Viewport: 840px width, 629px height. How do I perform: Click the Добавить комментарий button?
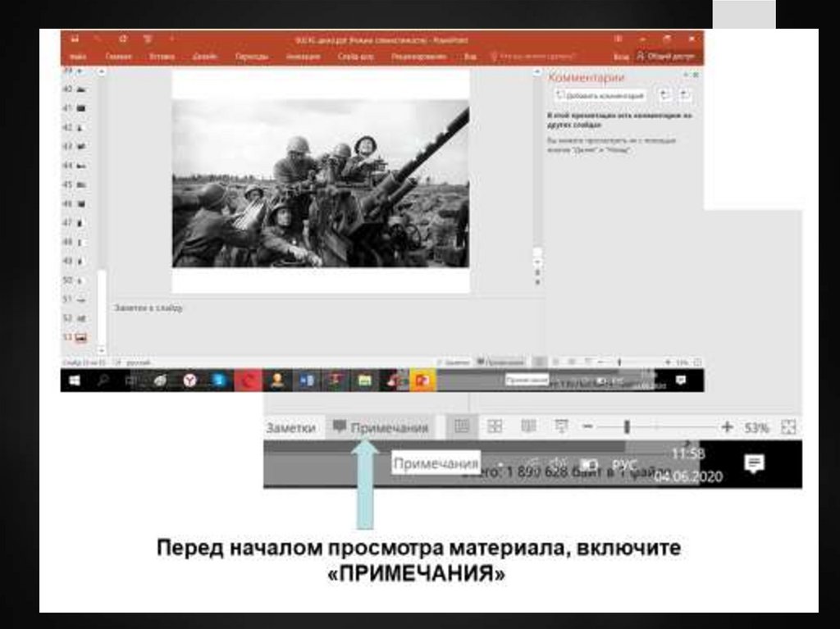click(600, 96)
